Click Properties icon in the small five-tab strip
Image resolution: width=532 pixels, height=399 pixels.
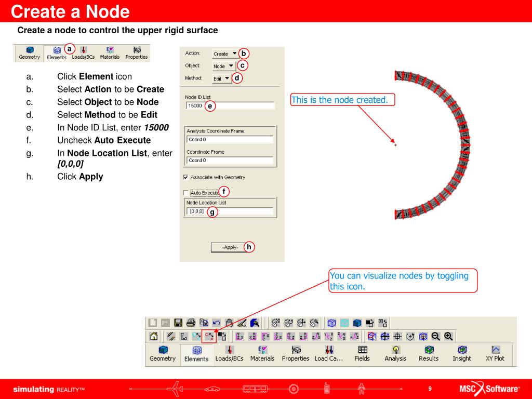(x=137, y=53)
